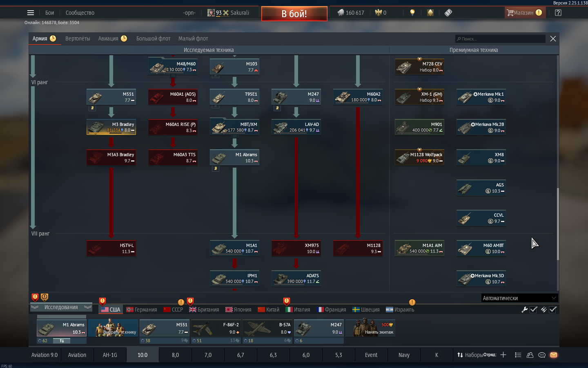Switch to Большой флот tab
588x368 pixels.
154,38
